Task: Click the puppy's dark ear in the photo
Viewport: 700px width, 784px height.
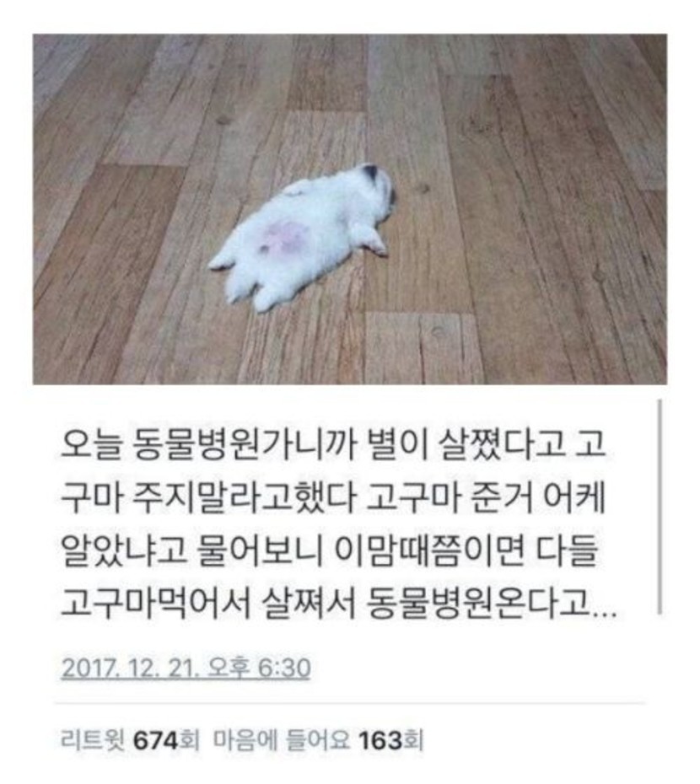Action: point(369,174)
